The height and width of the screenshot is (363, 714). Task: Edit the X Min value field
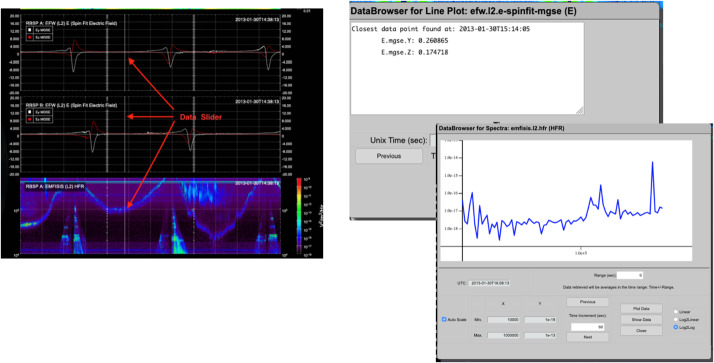[503, 320]
